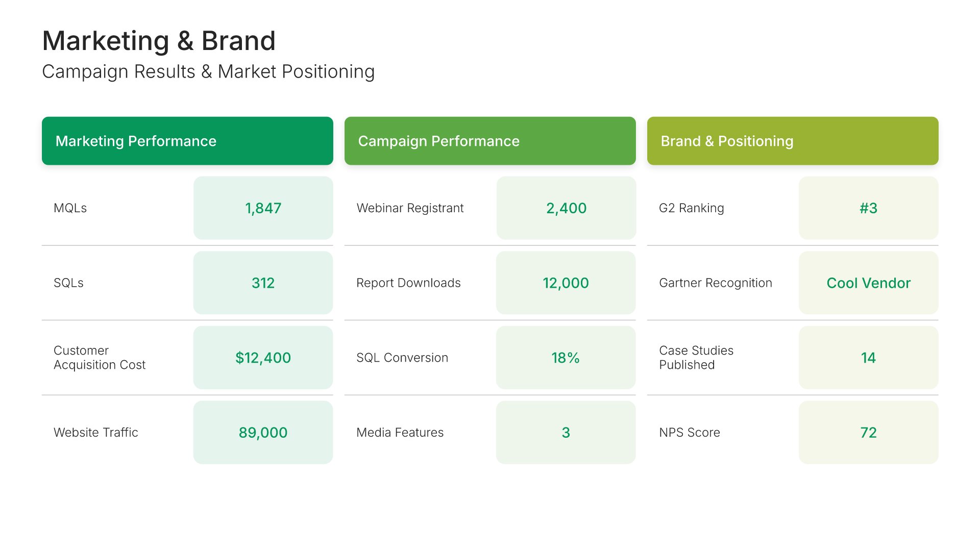The width and height of the screenshot is (980, 551).
Task: Select the Media Features value 3
Action: click(x=566, y=433)
